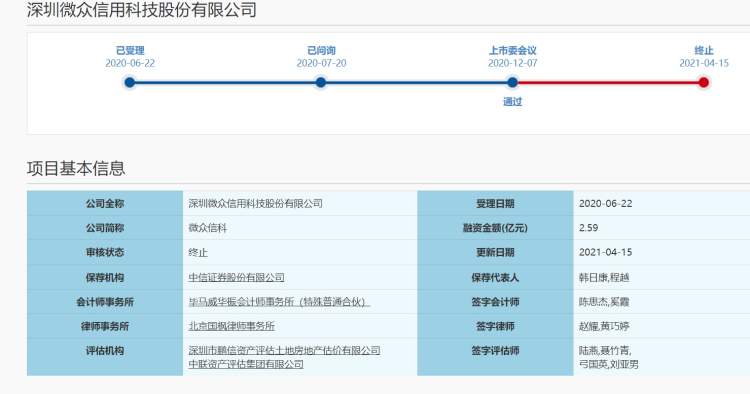Click the 签字律师 header cell
This screenshot has height=394, width=750.
pyautogui.click(x=495, y=326)
